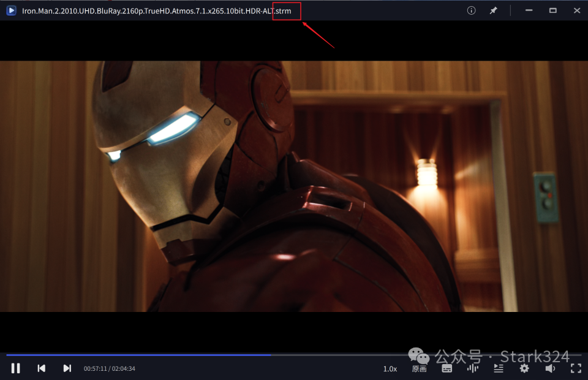This screenshot has width=588, height=380.
Task: Mute the volume speaker icon
Action: tap(550, 368)
